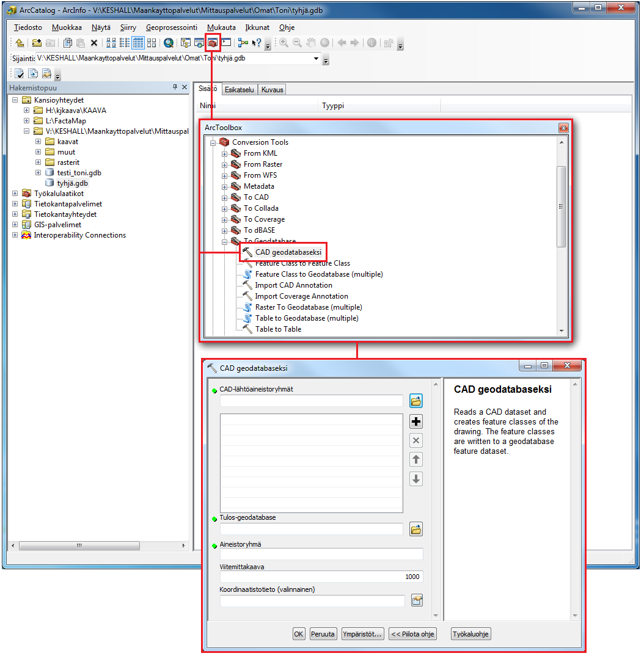Screen dimensions: 644x656
Task: Collapse the Conversion Tools toolbox
Action: click(213, 143)
